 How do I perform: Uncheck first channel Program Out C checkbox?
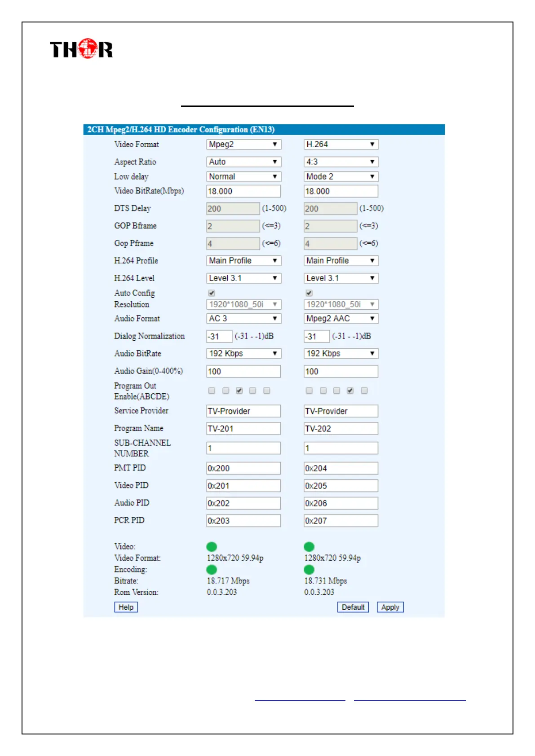tap(239, 391)
